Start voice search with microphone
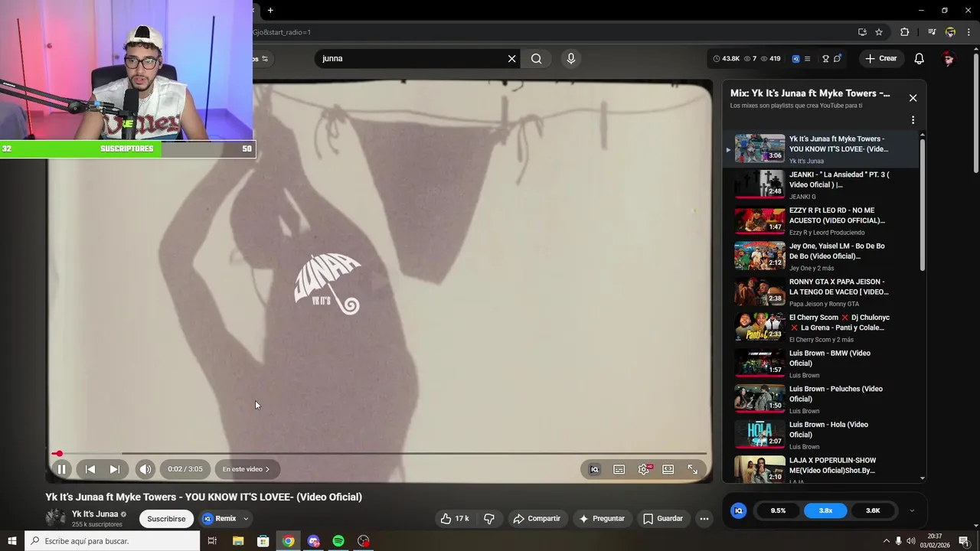Image resolution: width=980 pixels, height=551 pixels. click(x=570, y=58)
